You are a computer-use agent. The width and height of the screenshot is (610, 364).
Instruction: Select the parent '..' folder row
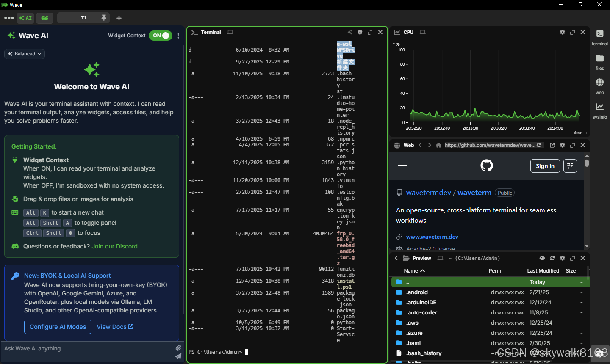[491, 282]
